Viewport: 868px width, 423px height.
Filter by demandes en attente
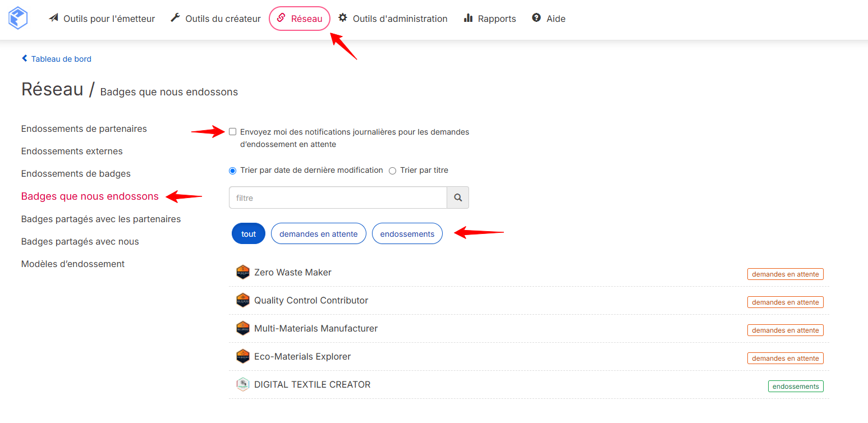point(319,234)
